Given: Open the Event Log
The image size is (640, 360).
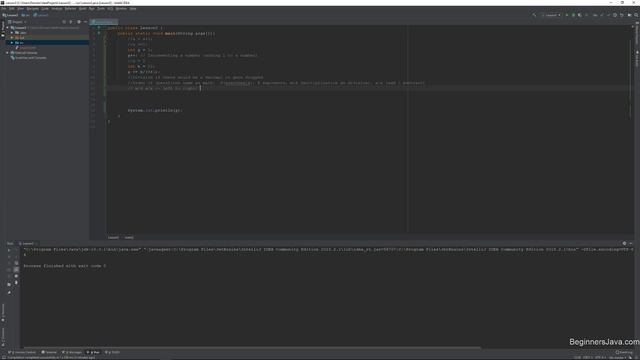Looking at the screenshot, I should (x=624, y=352).
